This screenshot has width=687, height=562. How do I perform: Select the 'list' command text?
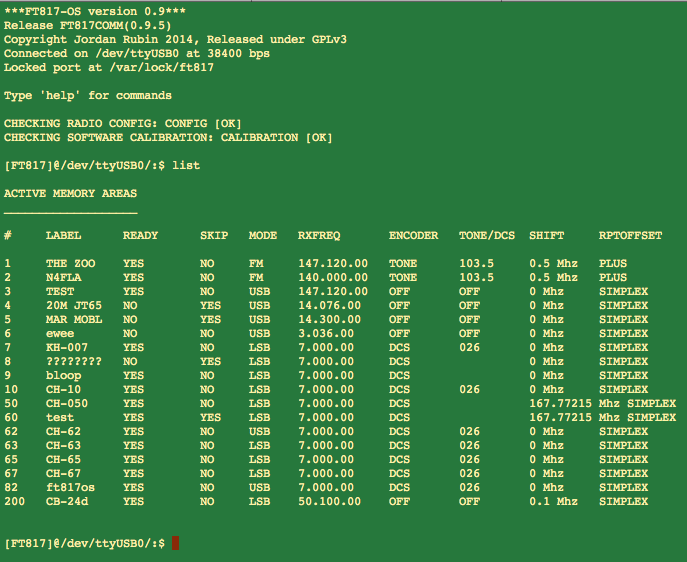[x=186, y=166]
